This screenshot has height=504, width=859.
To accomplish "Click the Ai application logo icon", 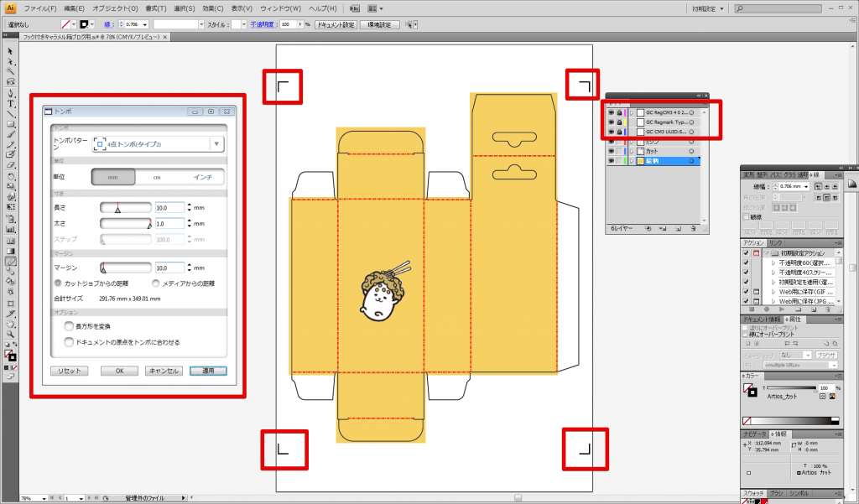I will 10,8.
